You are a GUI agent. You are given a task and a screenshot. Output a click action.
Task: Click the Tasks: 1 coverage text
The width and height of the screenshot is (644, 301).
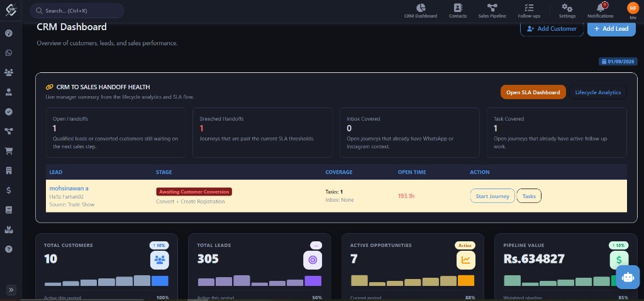coord(334,192)
